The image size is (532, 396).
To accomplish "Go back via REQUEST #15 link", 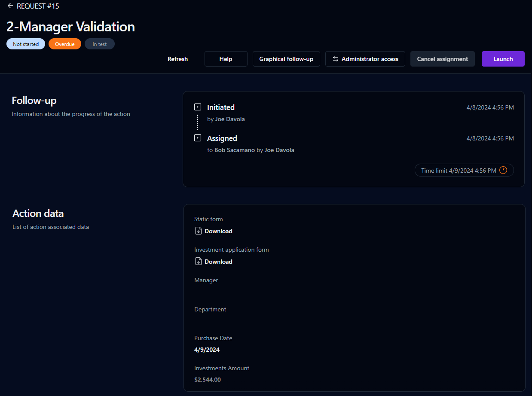I will point(38,6).
